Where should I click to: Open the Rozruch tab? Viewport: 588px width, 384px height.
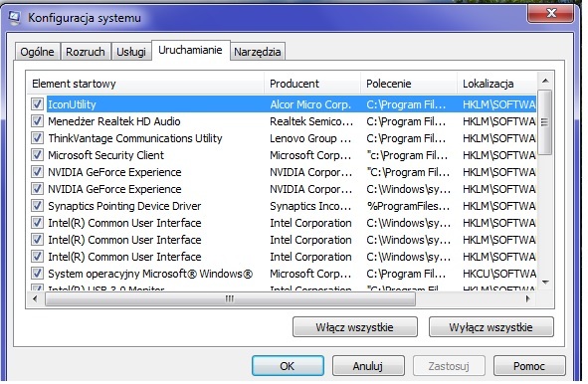pyautogui.click(x=86, y=52)
